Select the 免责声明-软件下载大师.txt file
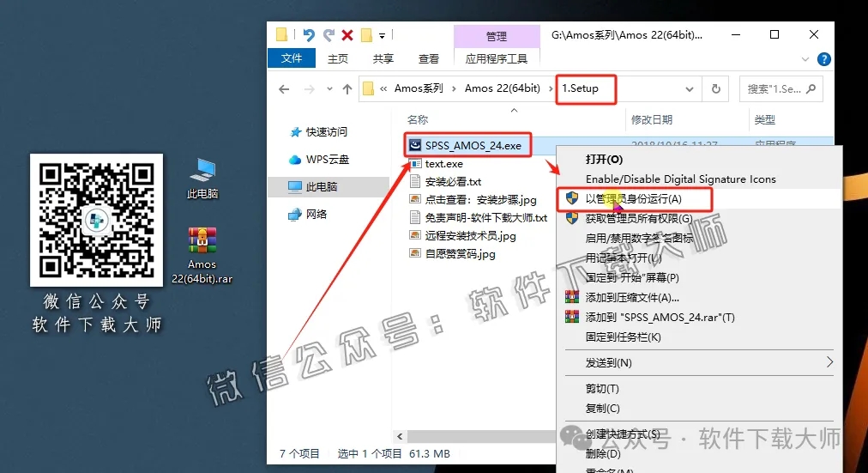The image size is (868, 473). click(x=486, y=218)
